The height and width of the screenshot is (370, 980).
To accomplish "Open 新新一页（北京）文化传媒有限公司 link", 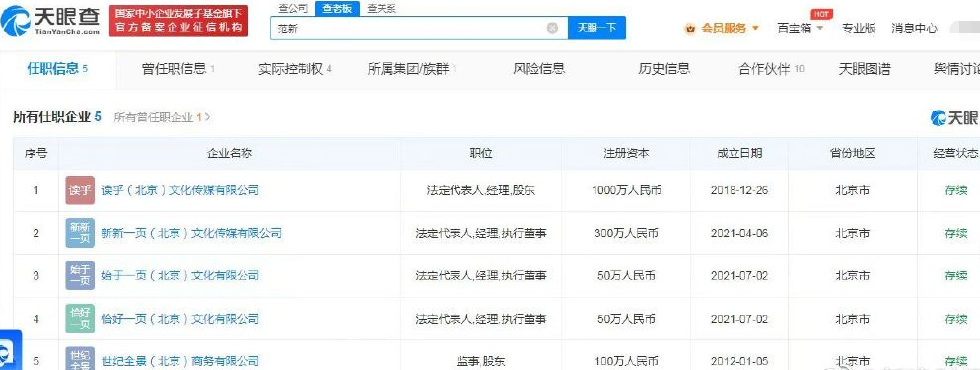I will [x=191, y=233].
